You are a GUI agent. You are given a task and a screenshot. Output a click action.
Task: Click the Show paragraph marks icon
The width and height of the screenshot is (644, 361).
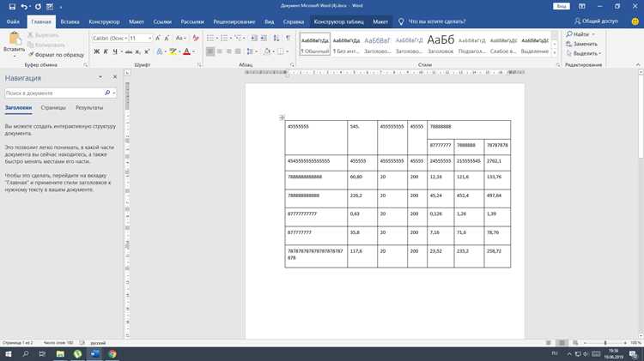pos(288,38)
